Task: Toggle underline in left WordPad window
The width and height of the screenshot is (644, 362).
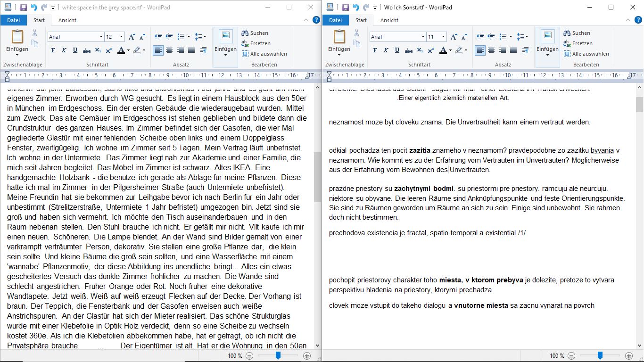Action: click(x=75, y=50)
